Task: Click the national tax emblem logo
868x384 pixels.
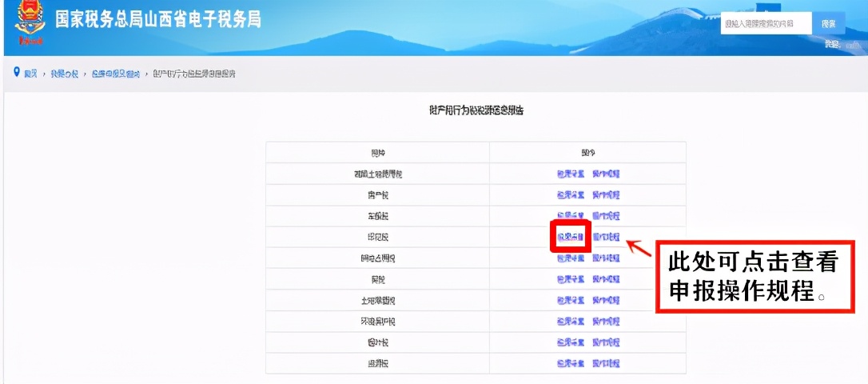Action: pyautogui.click(x=28, y=23)
